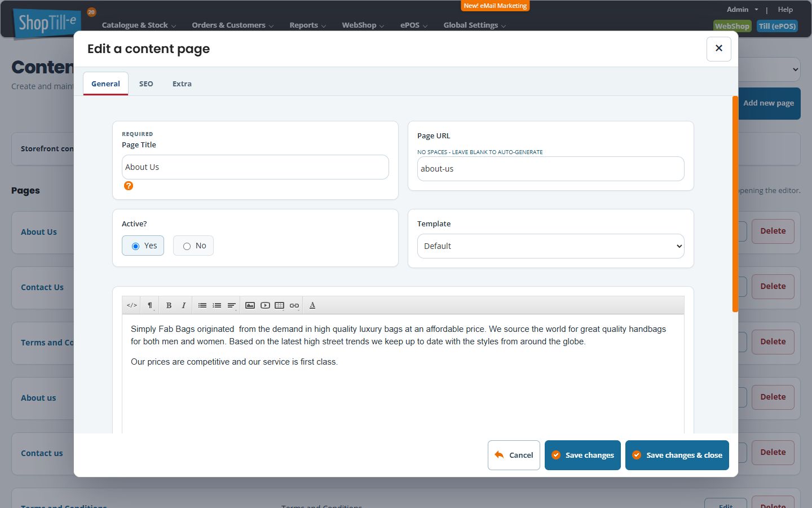812x508 pixels.
Task: Expand ePOS menu
Action: click(x=414, y=25)
